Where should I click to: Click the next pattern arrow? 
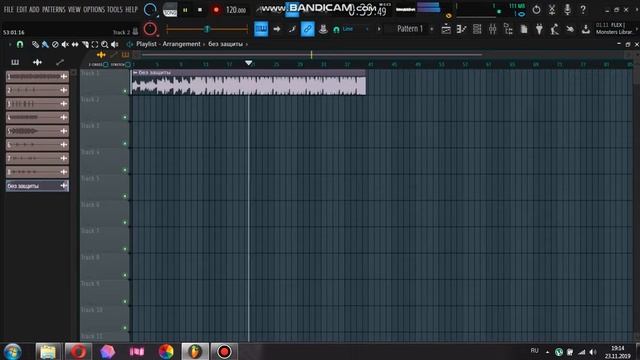click(x=379, y=29)
